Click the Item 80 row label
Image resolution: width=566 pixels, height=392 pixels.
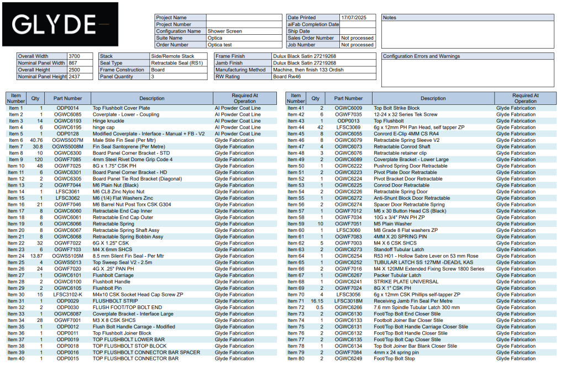296,359
